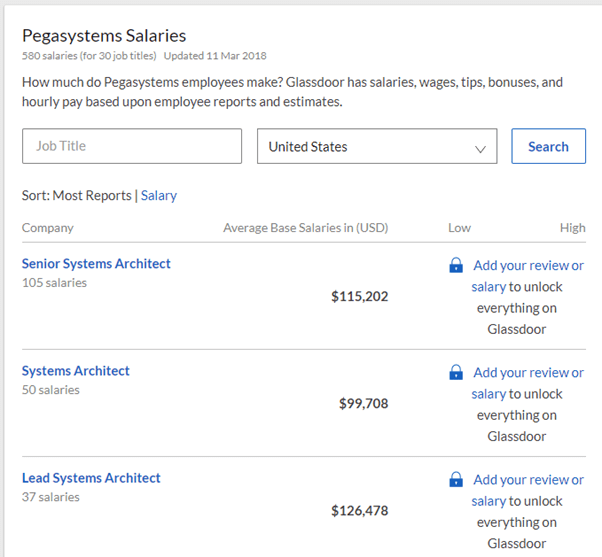Click the '50 salaries' count text
The image size is (602, 557).
tap(51, 390)
